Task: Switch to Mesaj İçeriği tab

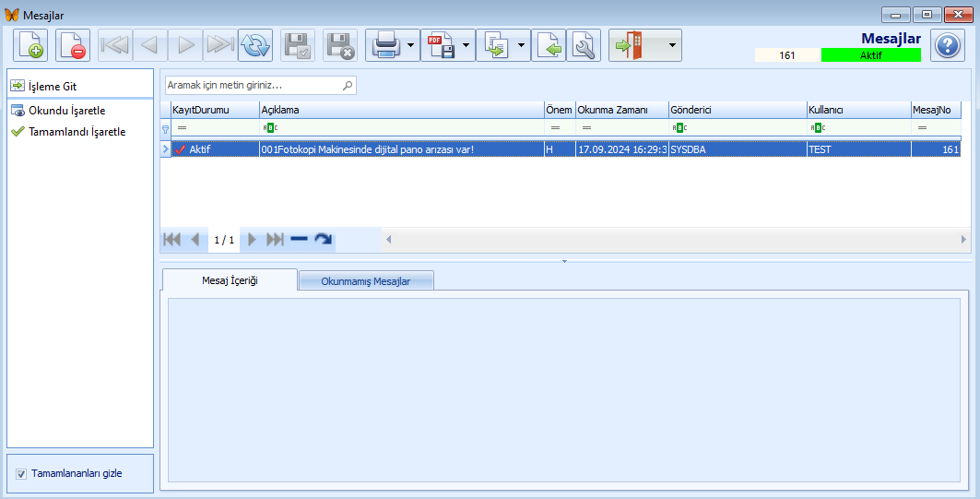Action: pos(230,280)
